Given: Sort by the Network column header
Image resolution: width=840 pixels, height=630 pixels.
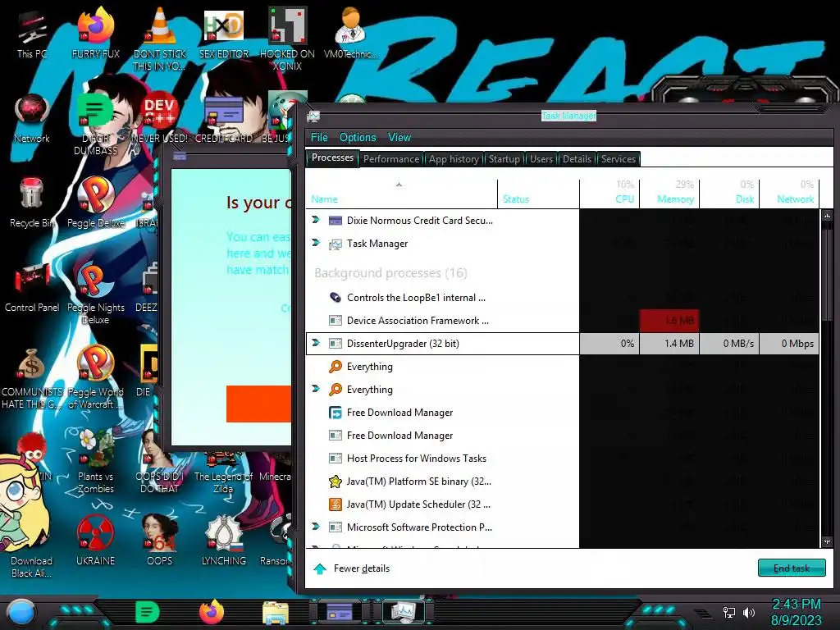Looking at the screenshot, I should click(x=790, y=194).
